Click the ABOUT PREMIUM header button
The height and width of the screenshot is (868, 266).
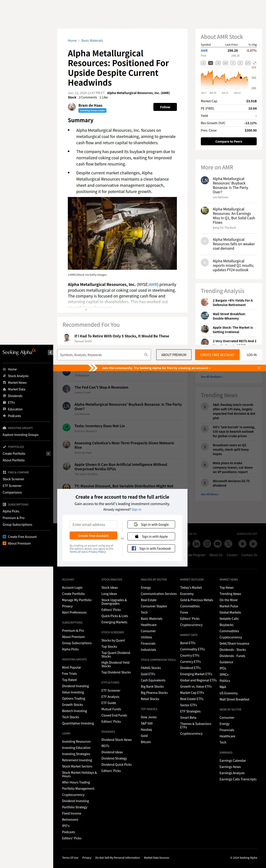174,355
